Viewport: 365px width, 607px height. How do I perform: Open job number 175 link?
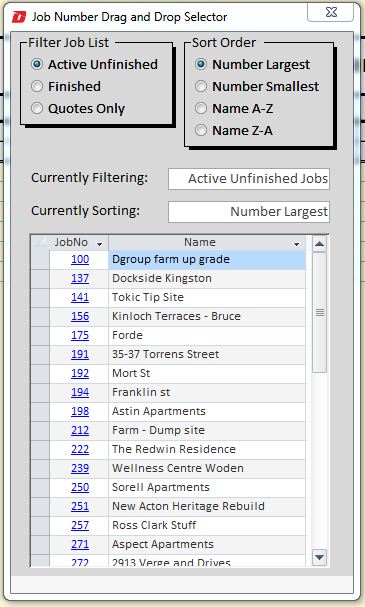[80, 335]
